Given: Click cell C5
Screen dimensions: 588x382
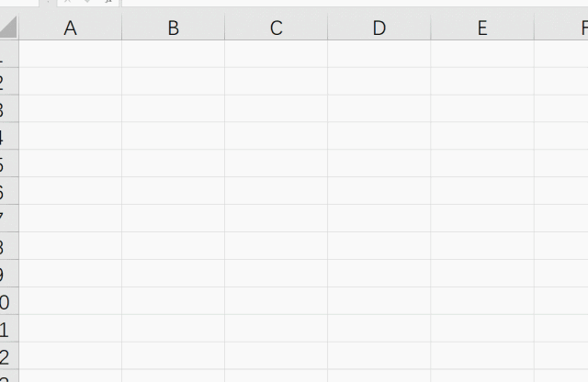Looking at the screenshot, I should (277, 163).
